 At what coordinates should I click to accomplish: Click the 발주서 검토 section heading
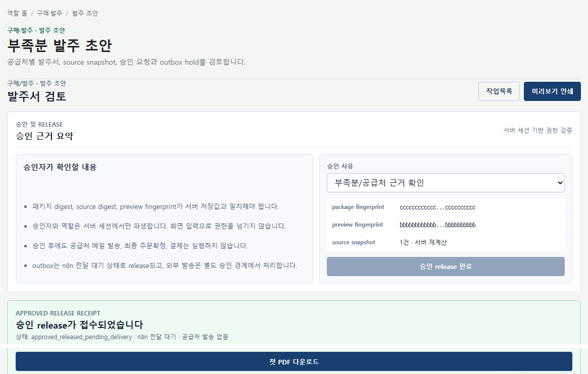point(37,96)
